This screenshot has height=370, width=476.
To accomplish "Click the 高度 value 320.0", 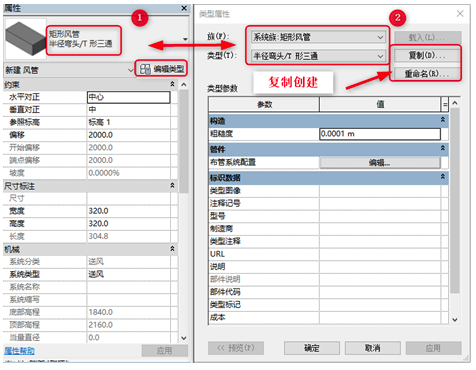I will (x=128, y=224).
